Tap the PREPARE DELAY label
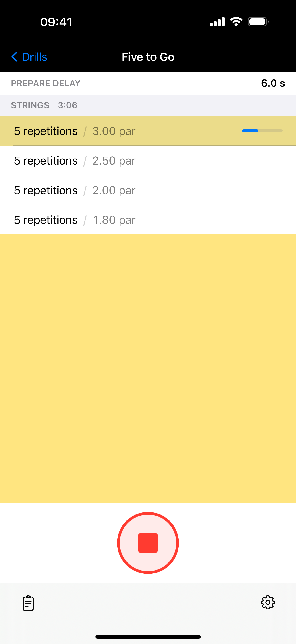The image size is (296, 644). coord(46,83)
